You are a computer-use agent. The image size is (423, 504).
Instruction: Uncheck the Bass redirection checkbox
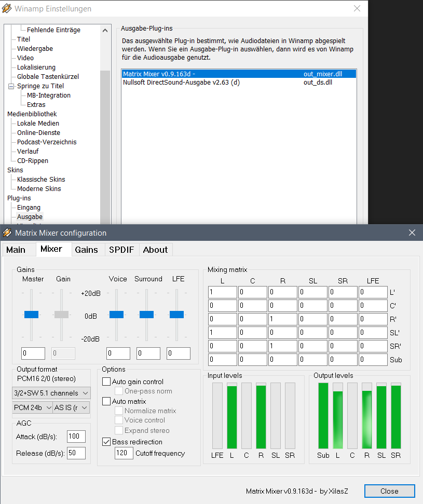[106, 442]
